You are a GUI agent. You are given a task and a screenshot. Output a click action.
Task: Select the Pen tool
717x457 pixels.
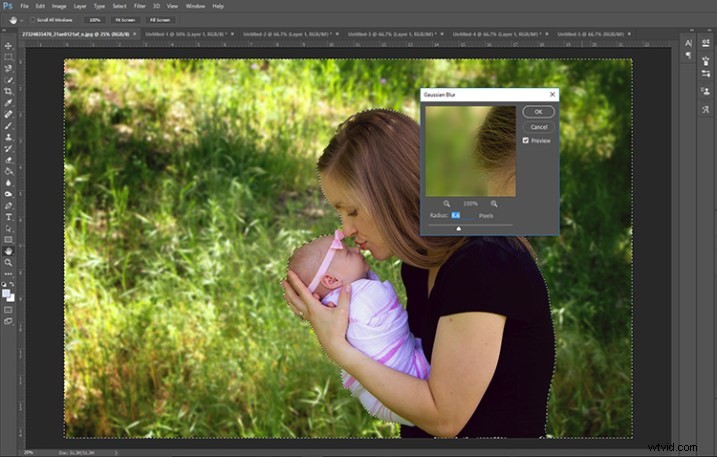[8, 206]
